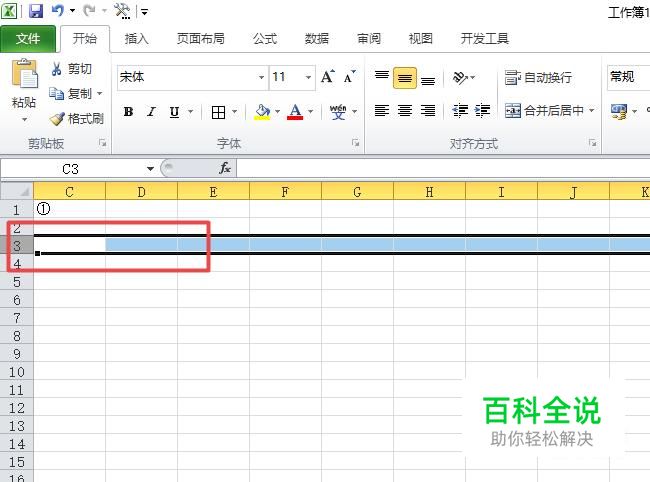650x482 pixels.
Task: Toggle underline formatting
Action: tap(175, 111)
